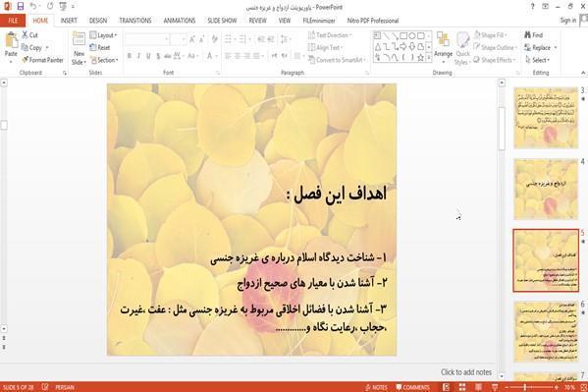Open PowerPoint Help question mark
The width and height of the screenshot is (588, 392).
532,6
